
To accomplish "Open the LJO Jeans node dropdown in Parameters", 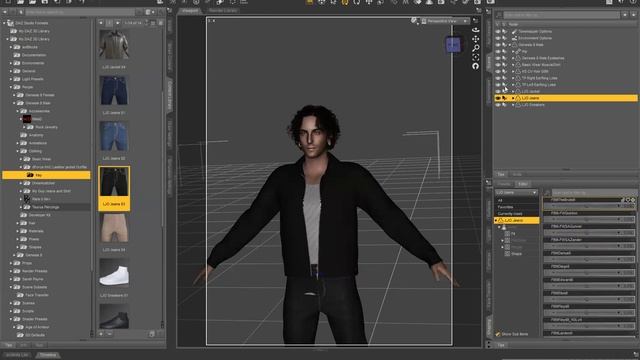I will [x=516, y=192].
